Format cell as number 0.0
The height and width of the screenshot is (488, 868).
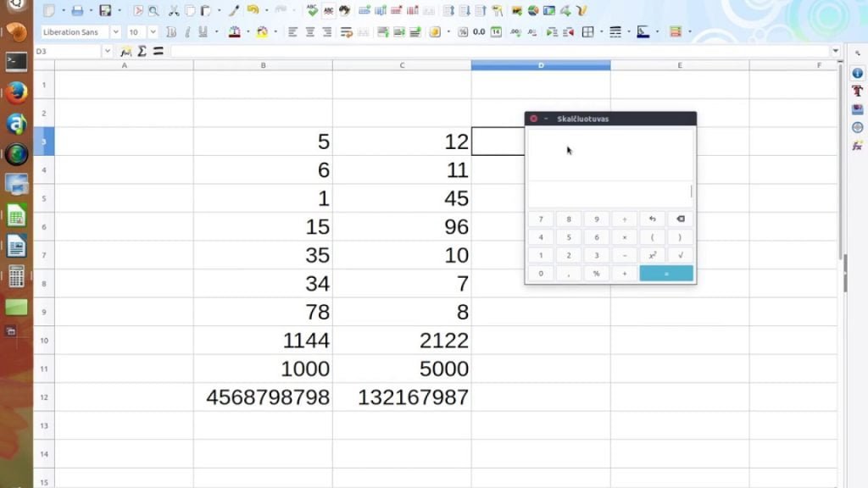pos(479,32)
